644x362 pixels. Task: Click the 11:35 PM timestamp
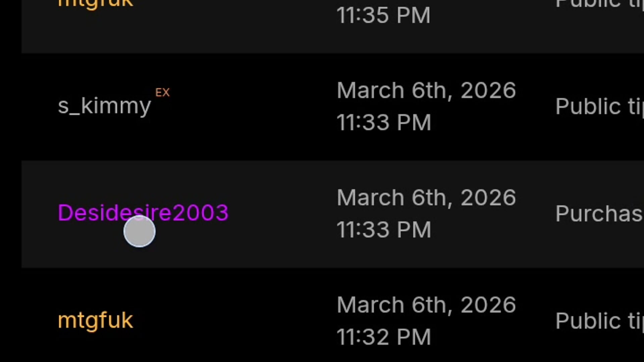coord(383,15)
